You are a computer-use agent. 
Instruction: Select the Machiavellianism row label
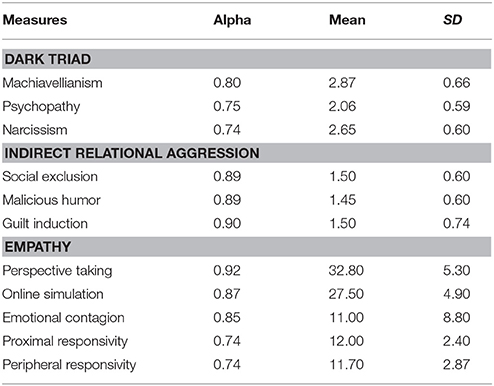(x=52, y=83)
